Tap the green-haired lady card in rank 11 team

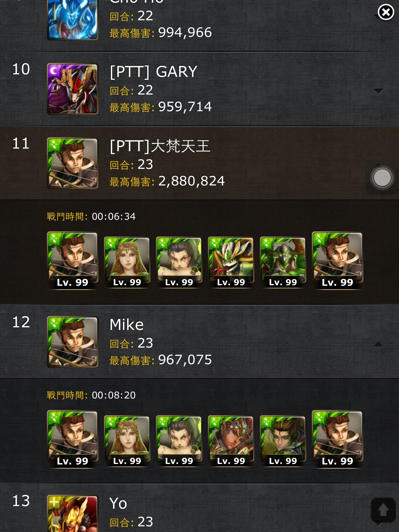[127, 262]
